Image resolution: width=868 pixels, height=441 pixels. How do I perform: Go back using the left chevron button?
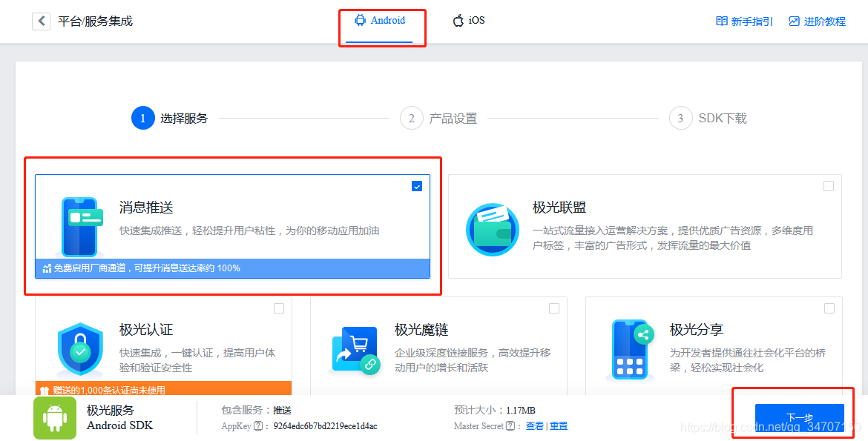click(42, 21)
